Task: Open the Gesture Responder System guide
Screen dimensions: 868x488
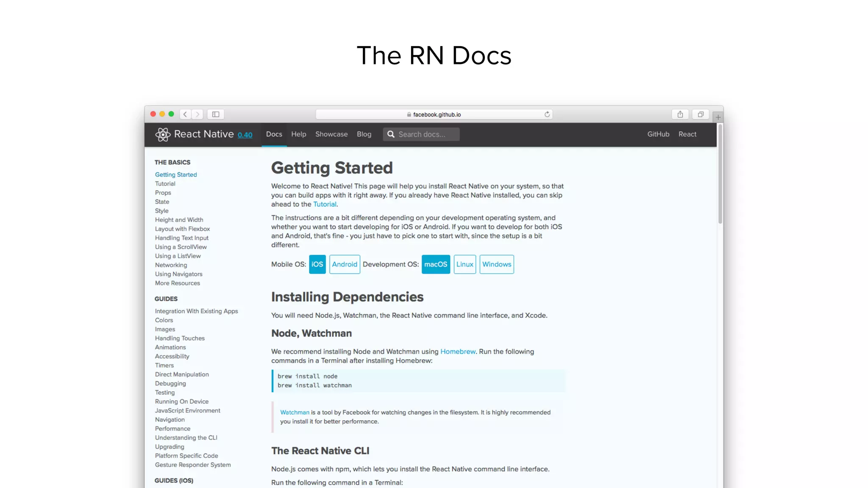Action: coord(193,465)
